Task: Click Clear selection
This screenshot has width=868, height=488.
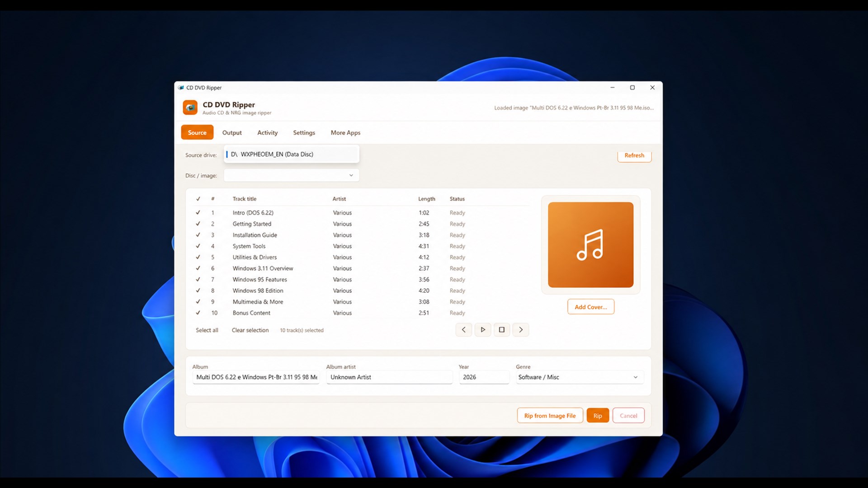Action: pyautogui.click(x=250, y=330)
